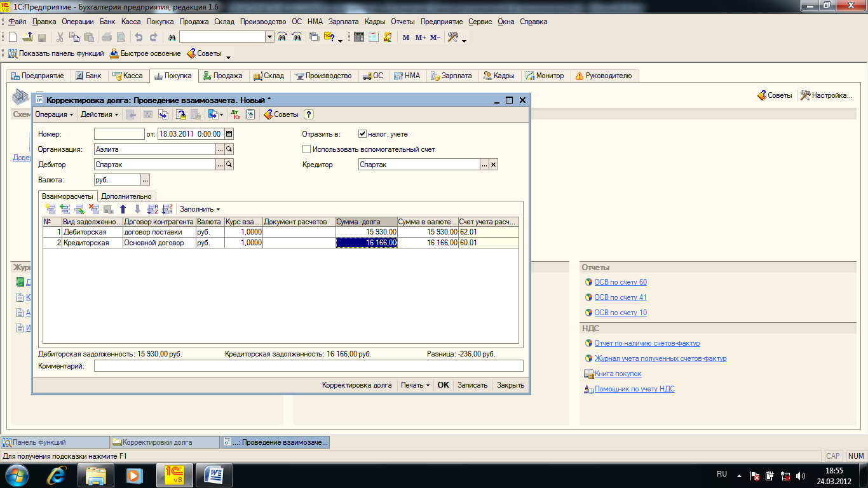Image resolution: width=868 pixels, height=488 pixels.
Task: Open the Книга покупок link
Action: tap(618, 374)
